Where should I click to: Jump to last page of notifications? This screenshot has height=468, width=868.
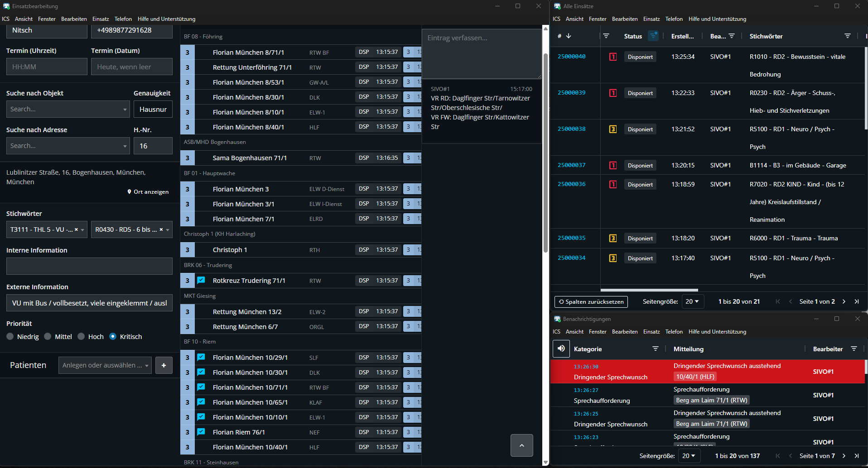[x=856, y=456]
